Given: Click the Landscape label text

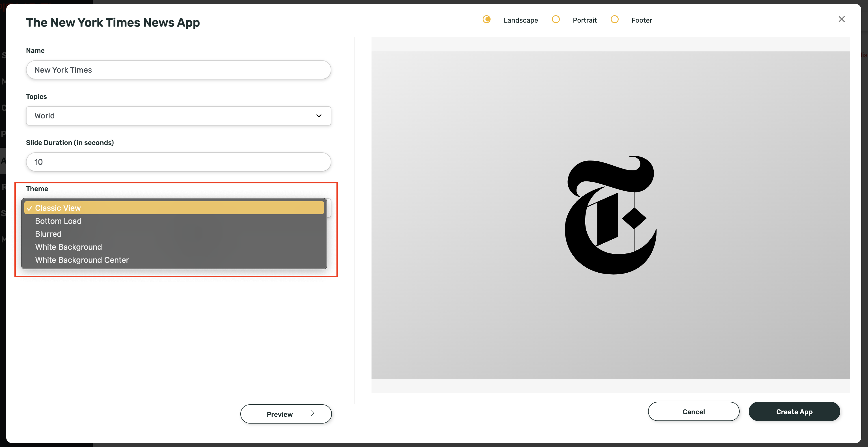Looking at the screenshot, I should pos(521,20).
